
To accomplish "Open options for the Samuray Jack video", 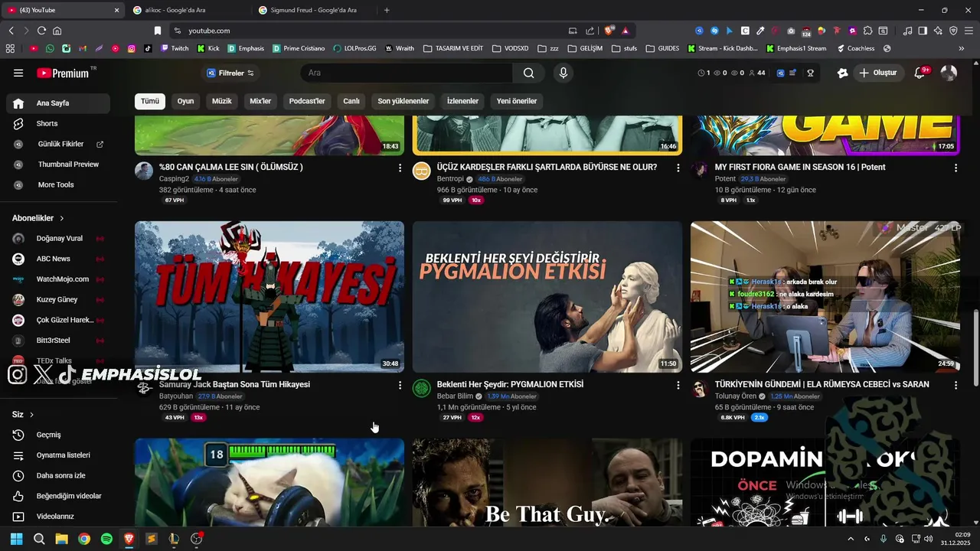I will [x=400, y=385].
